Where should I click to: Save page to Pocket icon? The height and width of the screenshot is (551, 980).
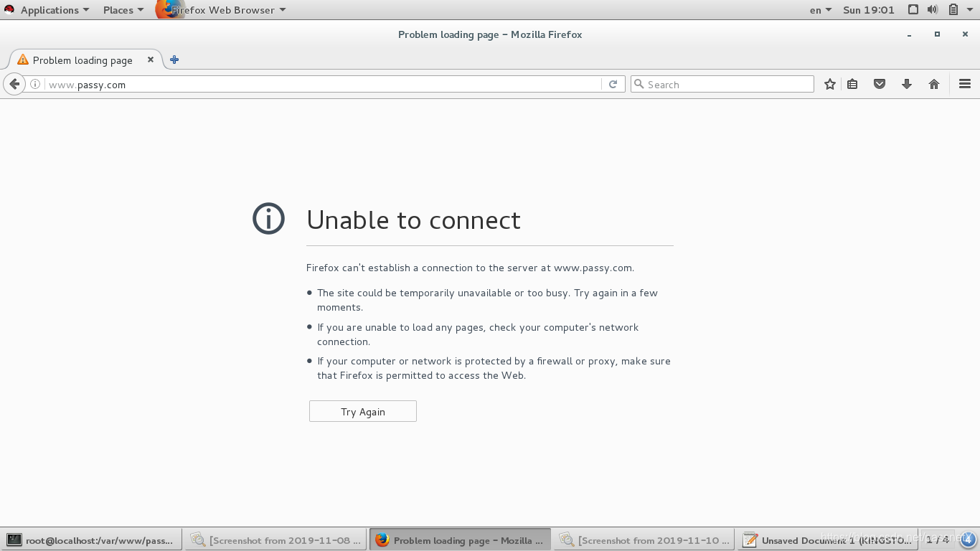(x=880, y=84)
